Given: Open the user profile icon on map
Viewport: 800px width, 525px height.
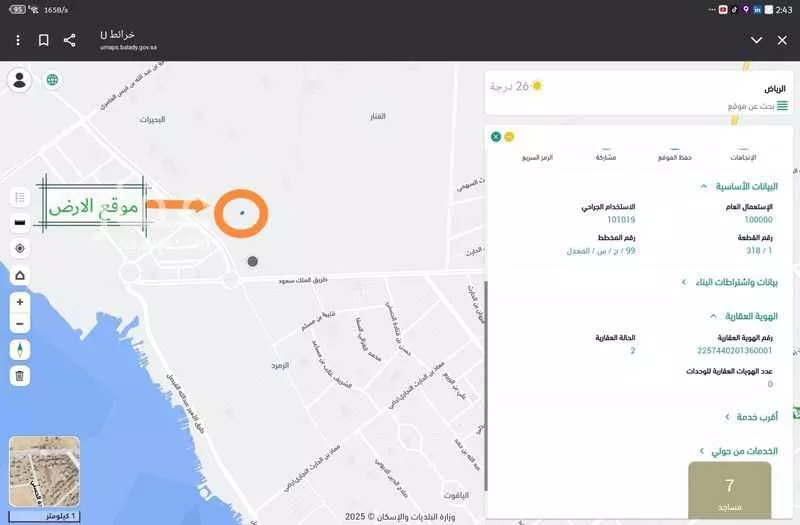Looking at the screenshot, I should [x=19, y=81].
